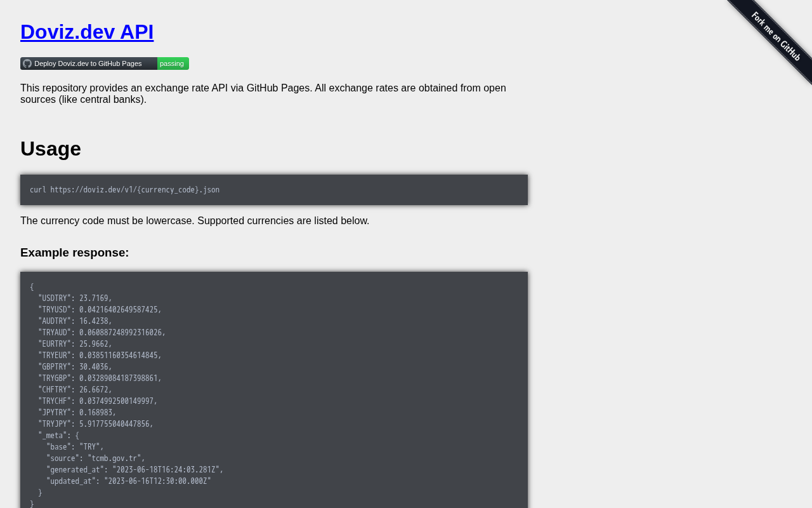
Task: Click the TRYUSD rate value line
Action: click(x=100, y=310)
